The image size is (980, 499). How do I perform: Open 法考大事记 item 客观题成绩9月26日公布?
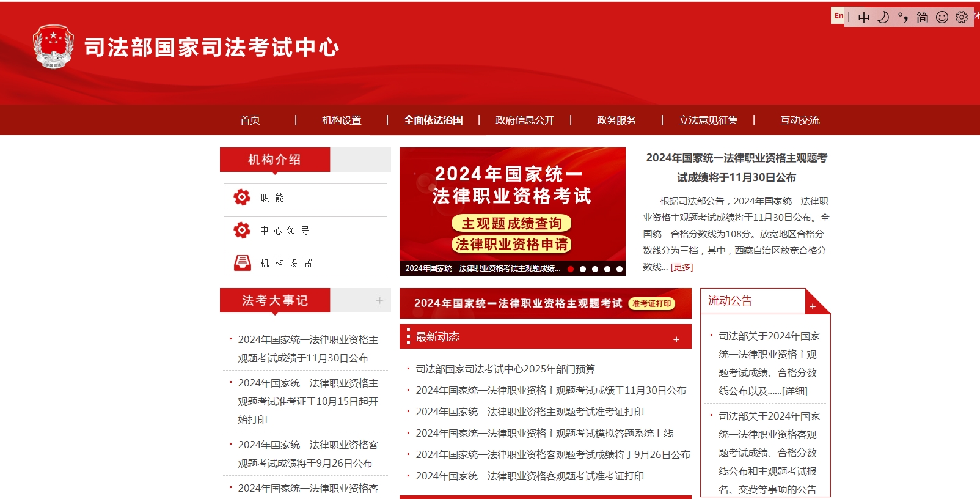coord(308,454)
